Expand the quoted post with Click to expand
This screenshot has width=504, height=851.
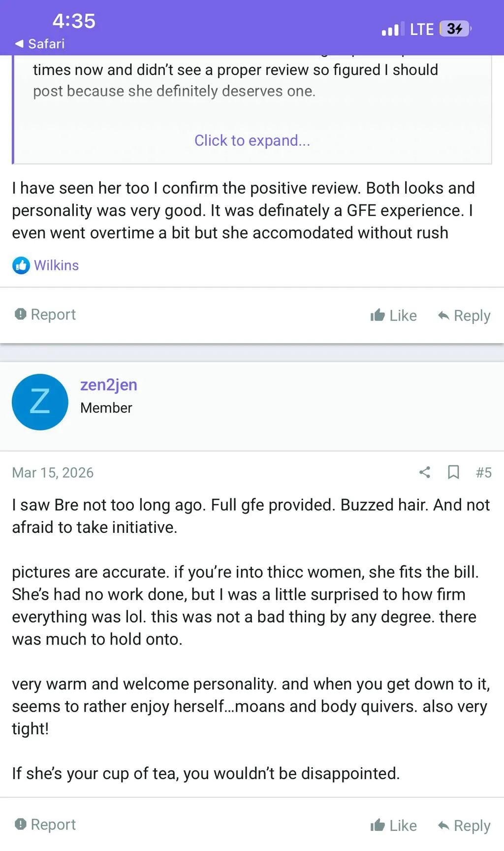(x=252, y=141)
